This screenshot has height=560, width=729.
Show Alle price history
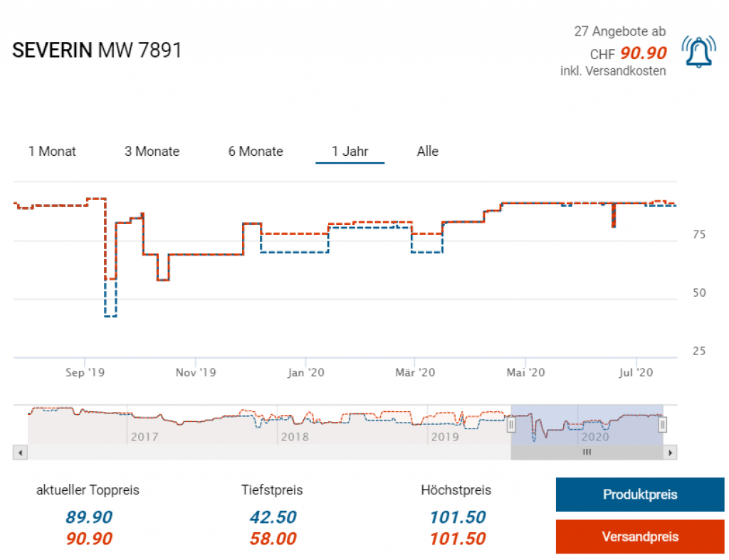(428, 152)
